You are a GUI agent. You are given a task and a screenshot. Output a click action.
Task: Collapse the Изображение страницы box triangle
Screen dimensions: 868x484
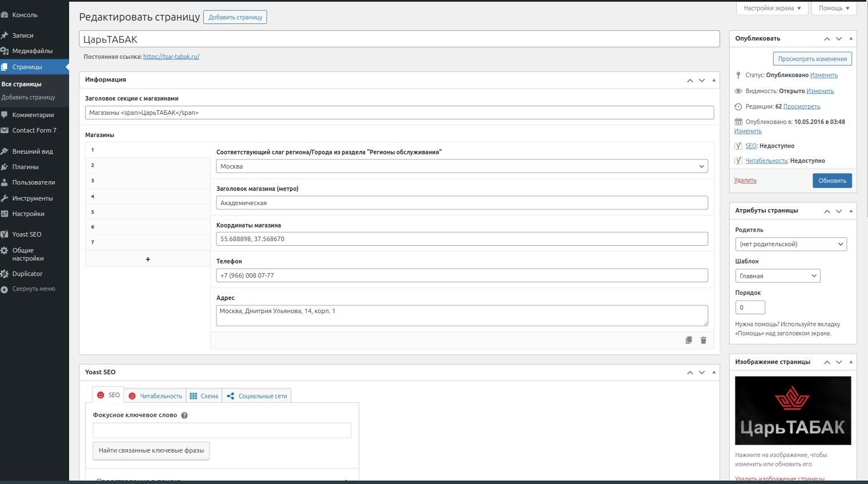pyautogui.click(x=851, y=362)
